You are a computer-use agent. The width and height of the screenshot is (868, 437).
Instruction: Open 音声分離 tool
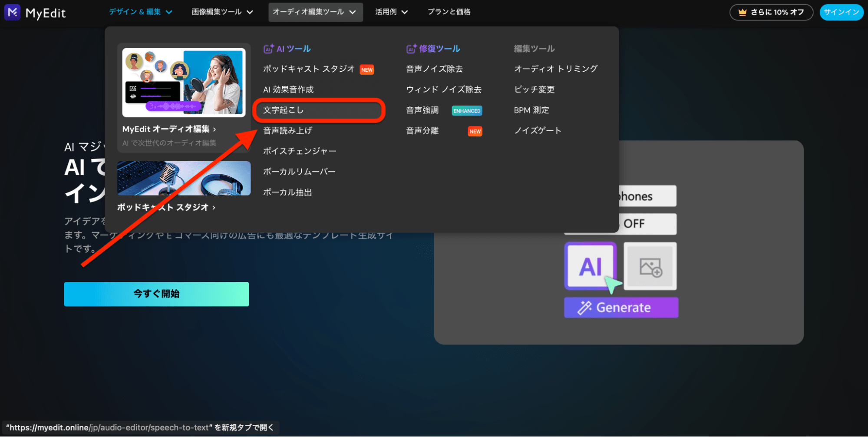coord(422,131)
